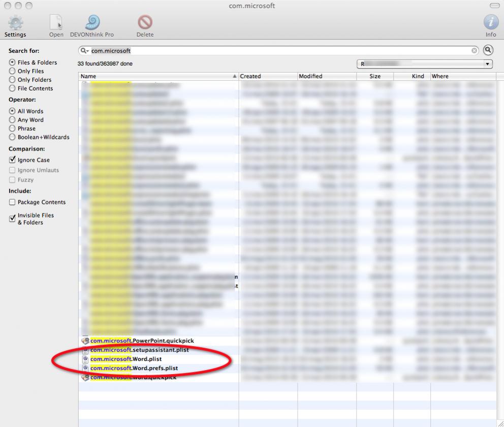
Task: Open the volume selection dropdown
Action: click(x=425, y=64)
